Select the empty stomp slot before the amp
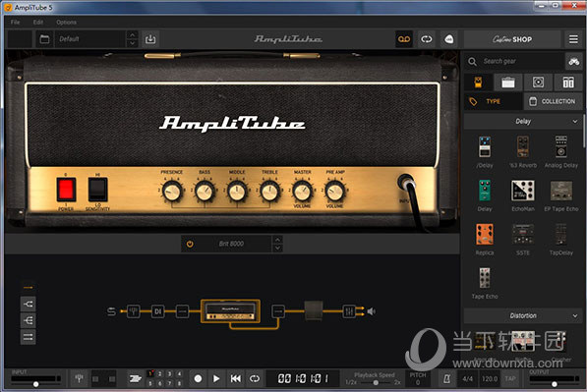 point(182,311)
